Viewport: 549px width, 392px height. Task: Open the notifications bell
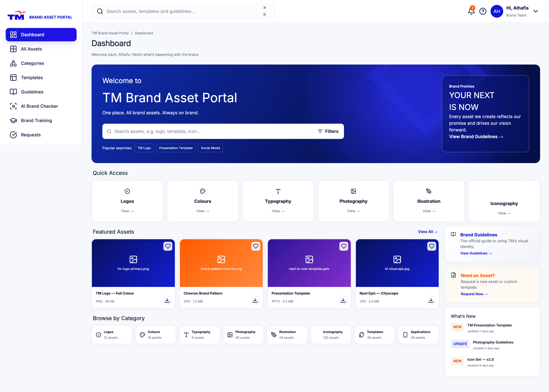pos(471,11)
